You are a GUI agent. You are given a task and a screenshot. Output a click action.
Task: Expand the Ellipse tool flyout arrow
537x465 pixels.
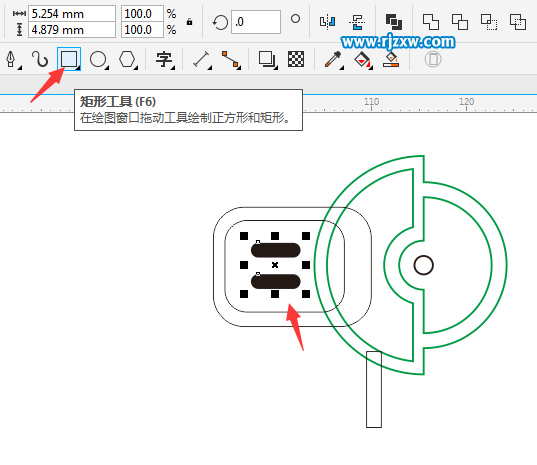107,68
